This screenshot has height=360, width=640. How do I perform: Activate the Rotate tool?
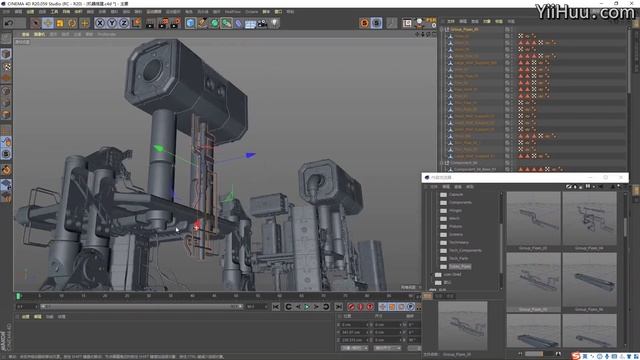click(x=72, y=23)
